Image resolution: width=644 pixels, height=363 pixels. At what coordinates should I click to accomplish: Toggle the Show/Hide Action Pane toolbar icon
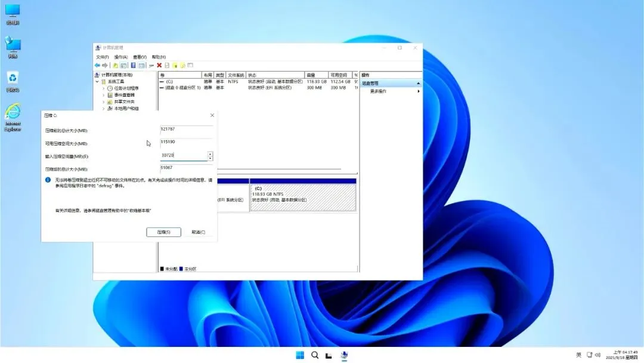click(x=142, y=65)
